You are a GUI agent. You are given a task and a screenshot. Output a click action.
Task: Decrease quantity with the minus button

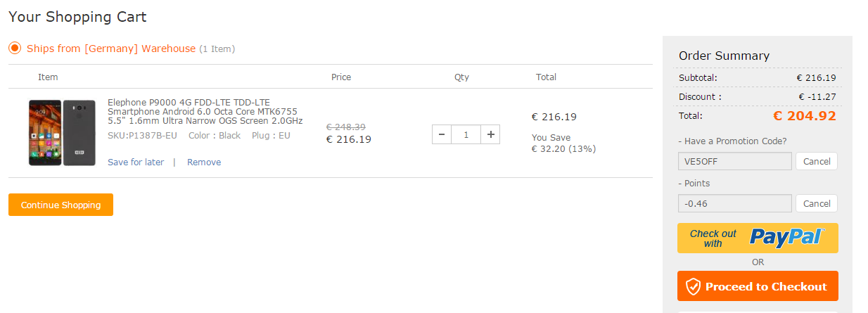tap(442, 134)
